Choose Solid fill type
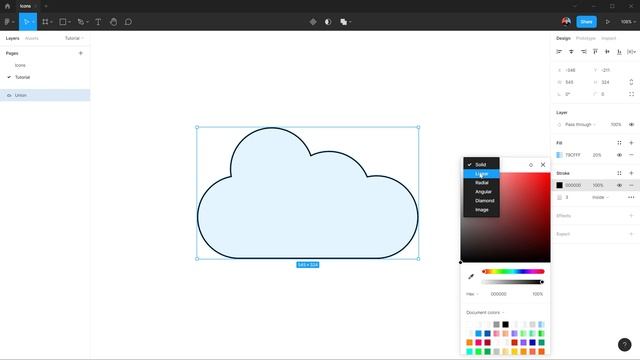The width and height of the screenshot is (640, 360). click(481, 164)
